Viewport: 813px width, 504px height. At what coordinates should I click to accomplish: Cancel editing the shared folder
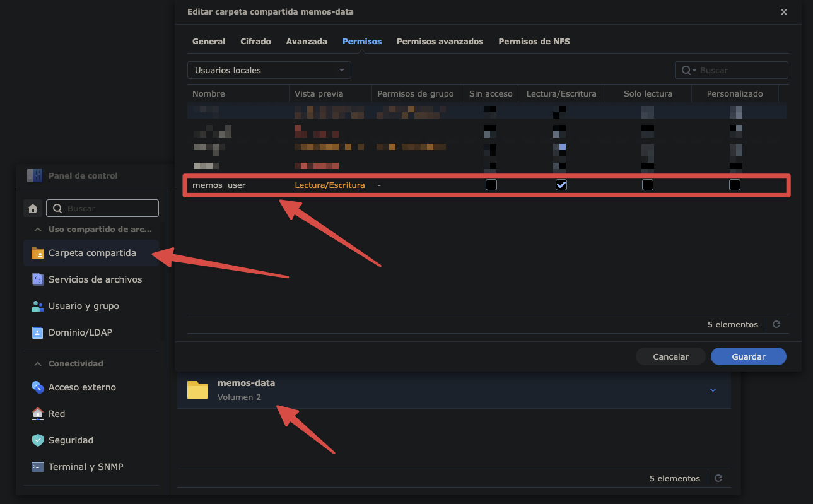(x=670, y=356)
